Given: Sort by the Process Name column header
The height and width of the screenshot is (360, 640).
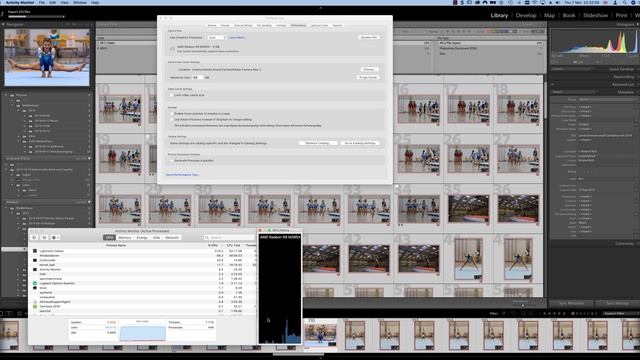Looking at the screenshot, I should (116, 245).
